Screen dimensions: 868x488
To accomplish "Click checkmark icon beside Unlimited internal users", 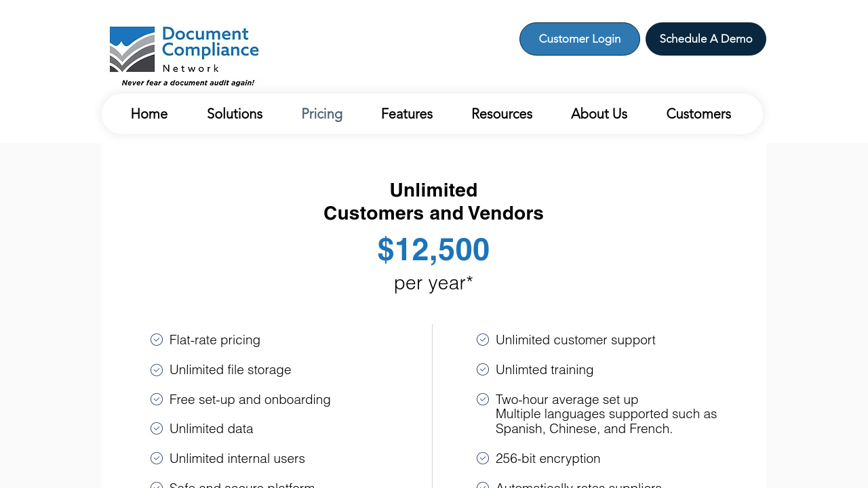I will pyautogui.click(x=157, y=458).
